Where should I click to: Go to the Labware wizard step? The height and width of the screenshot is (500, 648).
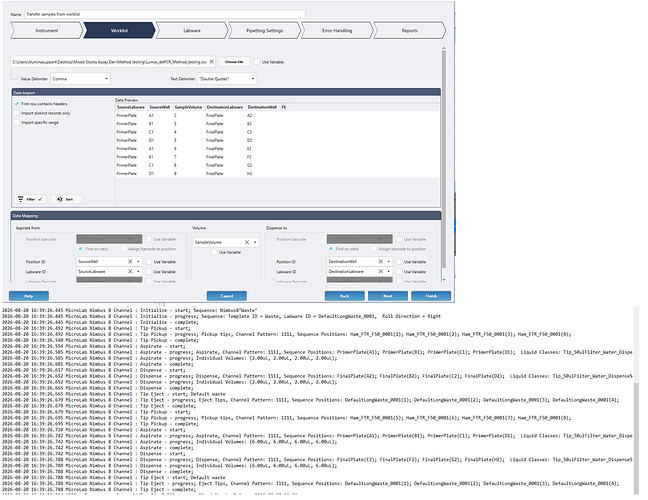(x=192, y=31)
